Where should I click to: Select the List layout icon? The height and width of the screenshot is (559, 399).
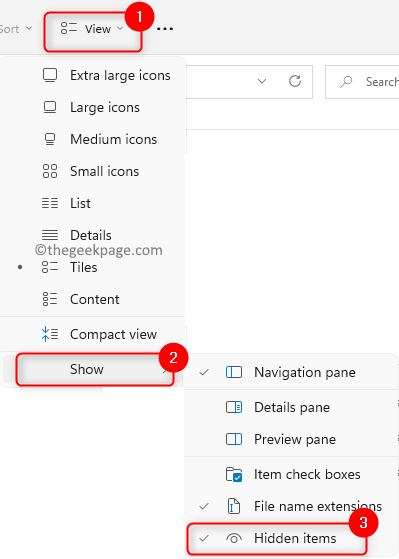50,203
